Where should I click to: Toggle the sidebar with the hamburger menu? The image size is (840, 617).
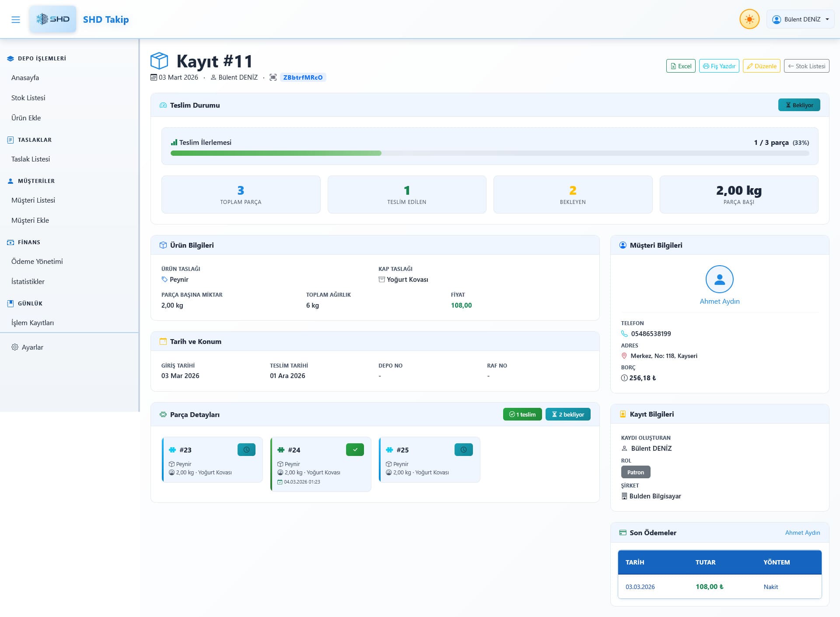[x=16, y=20]
